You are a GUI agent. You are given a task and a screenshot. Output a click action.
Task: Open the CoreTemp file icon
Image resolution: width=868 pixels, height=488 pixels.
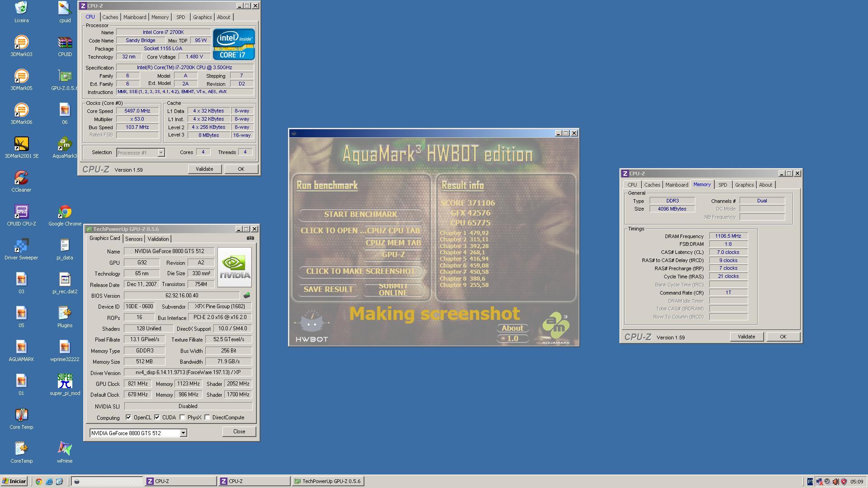coord(21,452)
